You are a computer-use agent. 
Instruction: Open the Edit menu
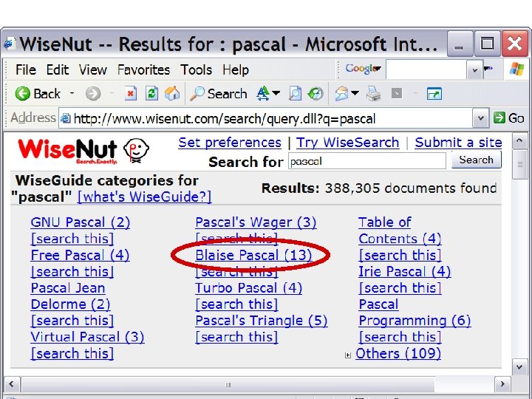click(x=58, y=70)
